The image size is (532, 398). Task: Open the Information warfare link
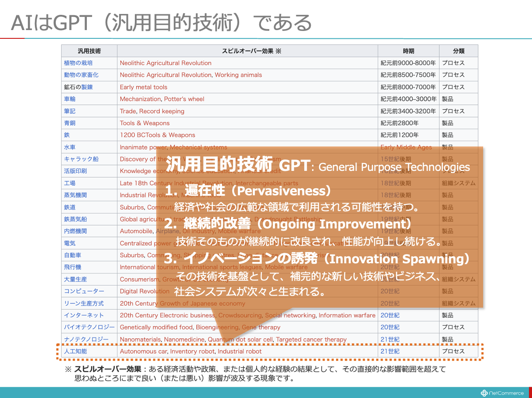[347, 315]
